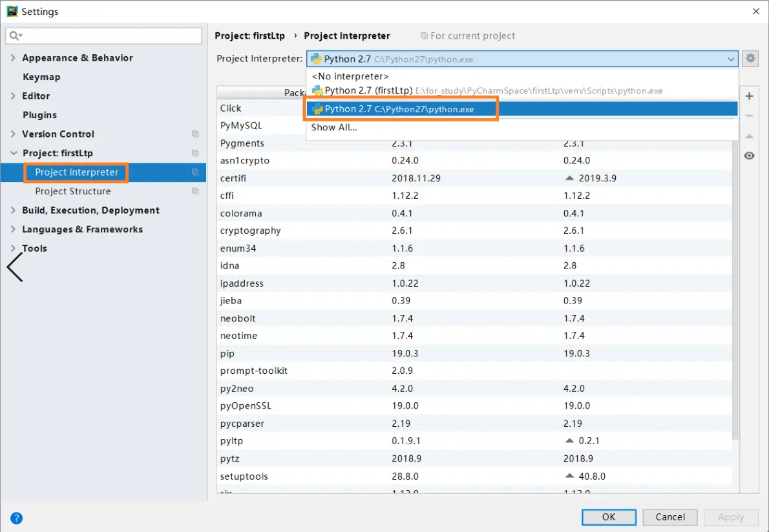This screenshot has height=532, width=769.
Task: Expand the Version Control section
Action: point(13,134)
